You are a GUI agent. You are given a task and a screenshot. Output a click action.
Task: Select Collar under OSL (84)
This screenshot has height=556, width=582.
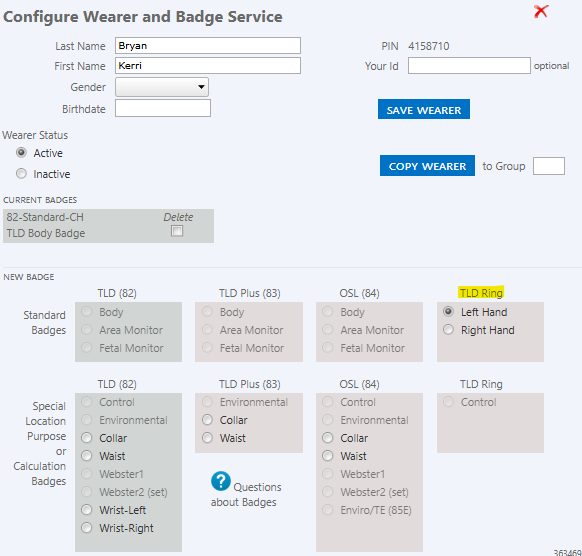click(328, 438)
